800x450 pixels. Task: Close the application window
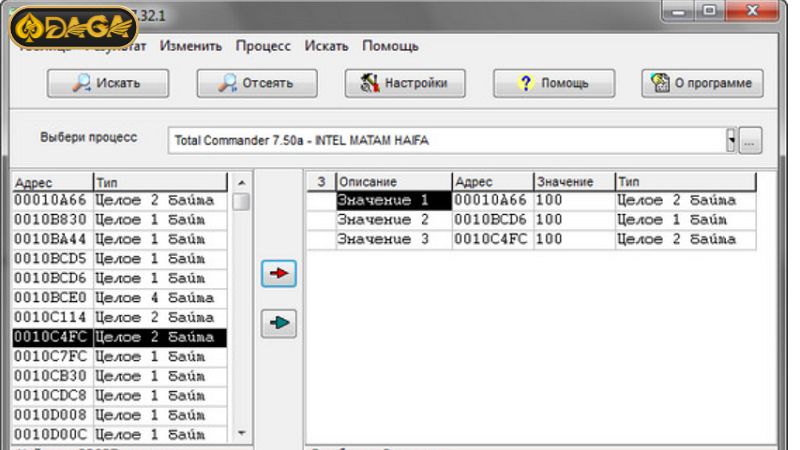[752, 11]
